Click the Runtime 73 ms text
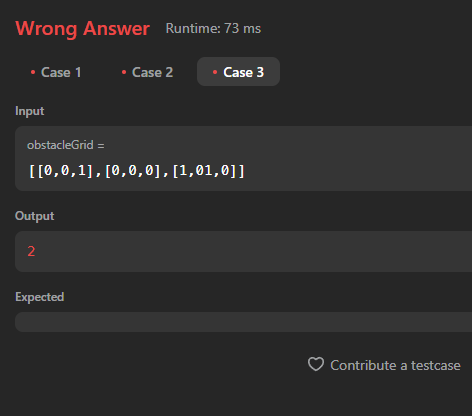 [213, 29]
